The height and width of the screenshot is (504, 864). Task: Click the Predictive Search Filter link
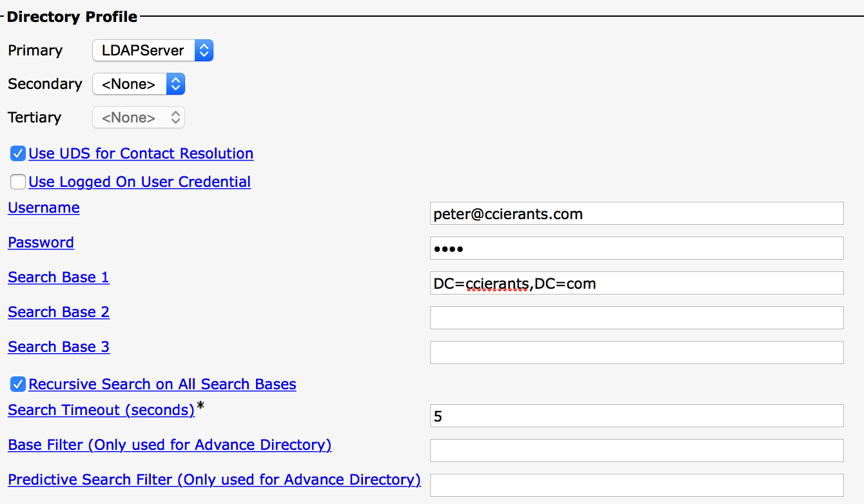(214, 480)
